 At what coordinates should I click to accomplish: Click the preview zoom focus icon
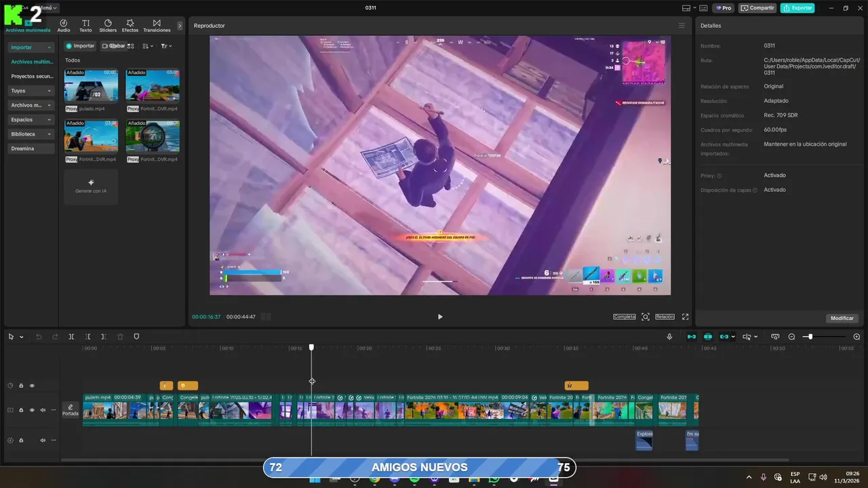point(646,317)
